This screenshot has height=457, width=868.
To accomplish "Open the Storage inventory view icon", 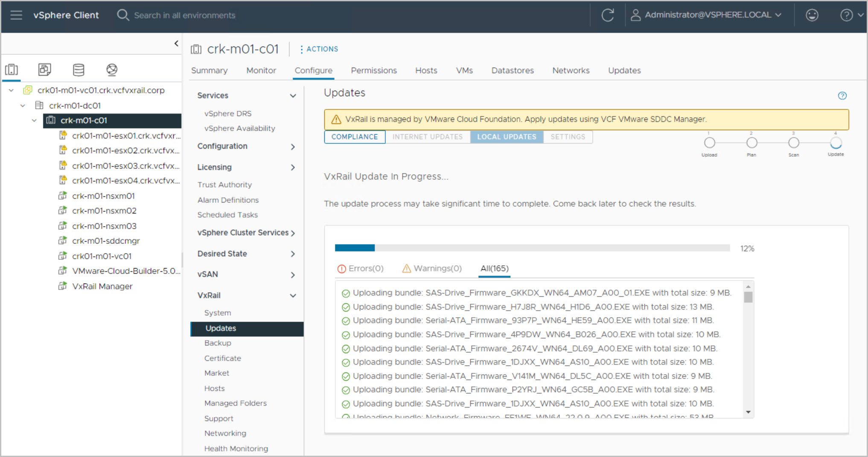I will (x=79, y=70).
